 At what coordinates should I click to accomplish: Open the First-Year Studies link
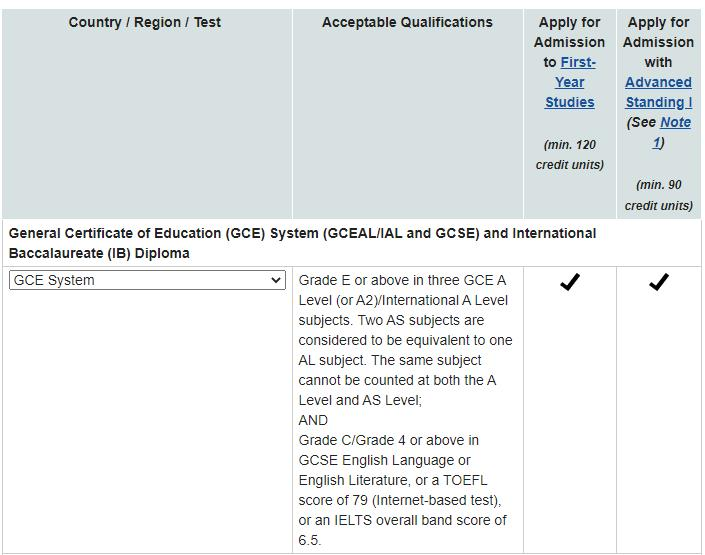[570, 82]
